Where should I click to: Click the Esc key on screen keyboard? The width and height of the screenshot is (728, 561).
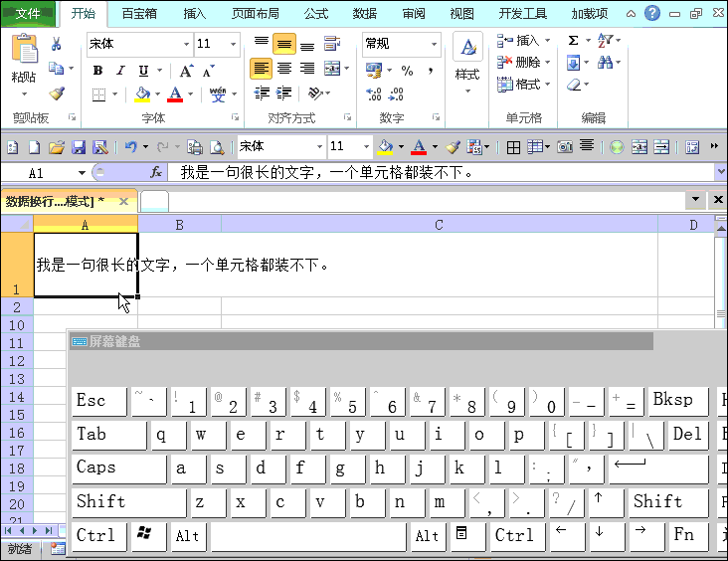[x=98, y=401]
